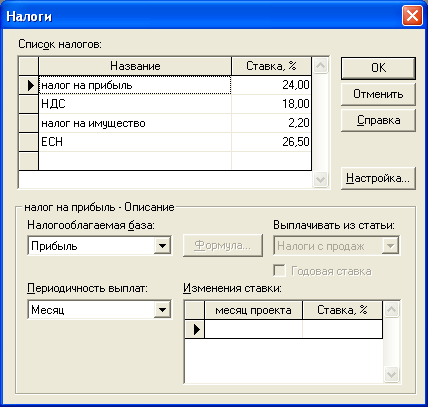Image resolution: width=428 pixels, height=407 pixels.
Task: Select the налог на имущество row
Action: (x=135, y=123)
